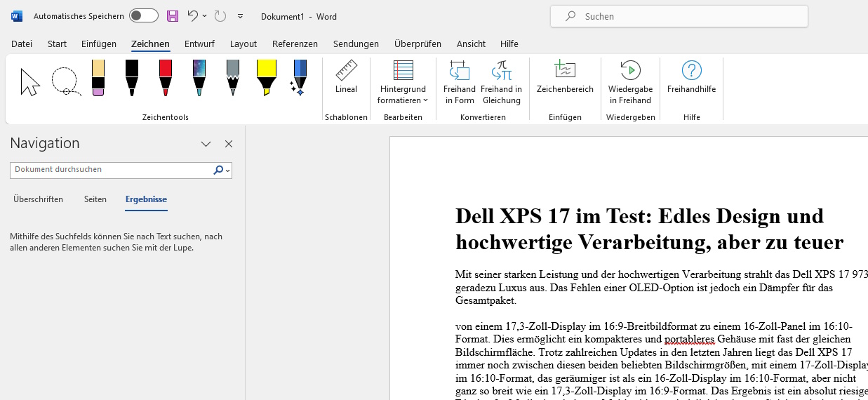Viewport: 868px width, 400px height.
Task: Save document with the floppy disk icon
Action: click(173, 15)
